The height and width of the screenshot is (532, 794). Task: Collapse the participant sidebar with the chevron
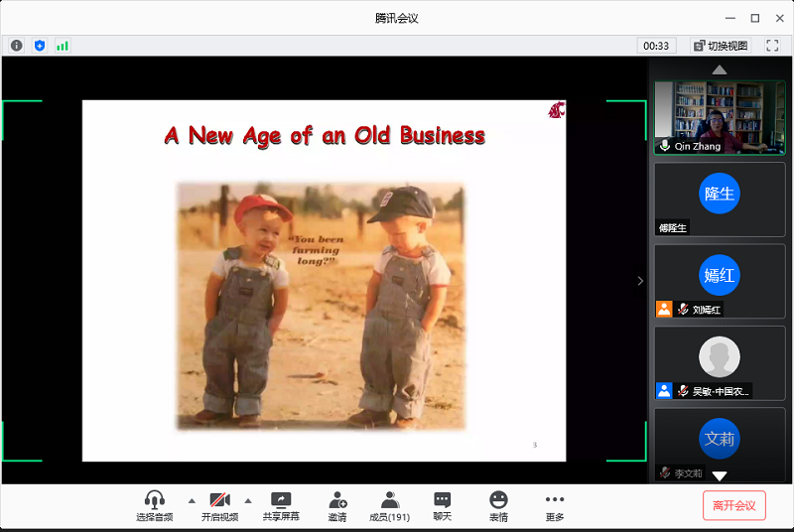640,281
